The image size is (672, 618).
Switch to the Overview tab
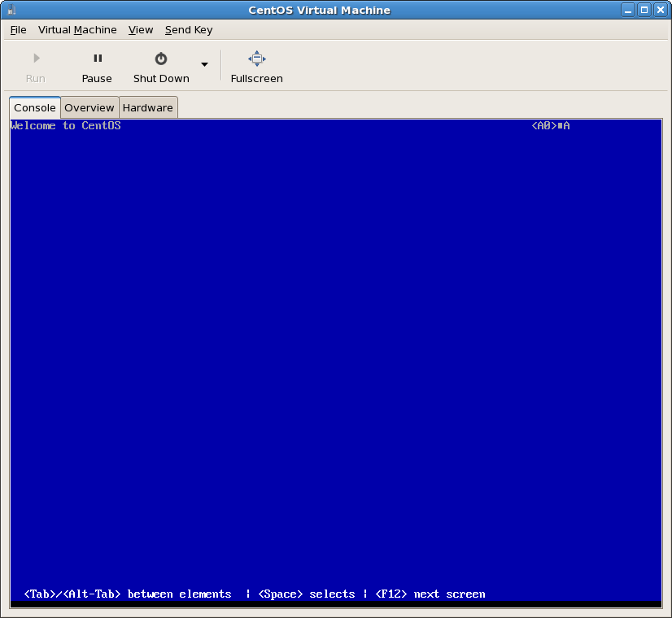[x=89, y=107]
